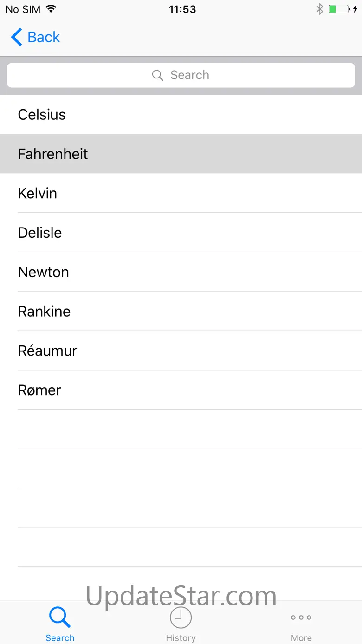Screen dimensions: 362x644
Task: Tap the More three-dots icon
Action: point(301,618)
